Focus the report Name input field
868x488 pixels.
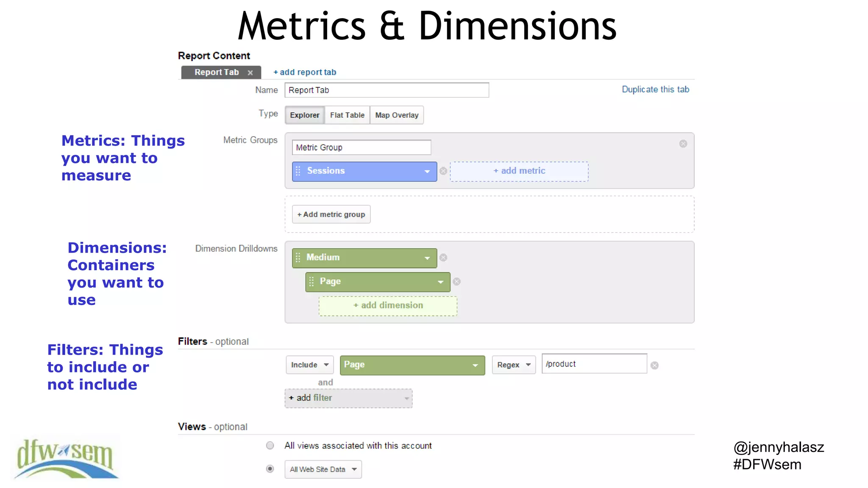coord(387,90)
